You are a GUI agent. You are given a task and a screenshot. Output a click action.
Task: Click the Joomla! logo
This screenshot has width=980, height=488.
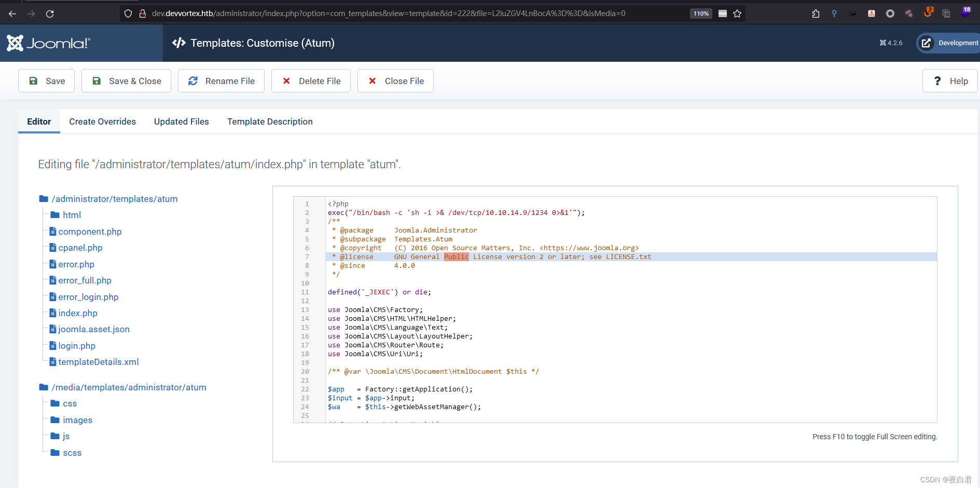(48, 43)
